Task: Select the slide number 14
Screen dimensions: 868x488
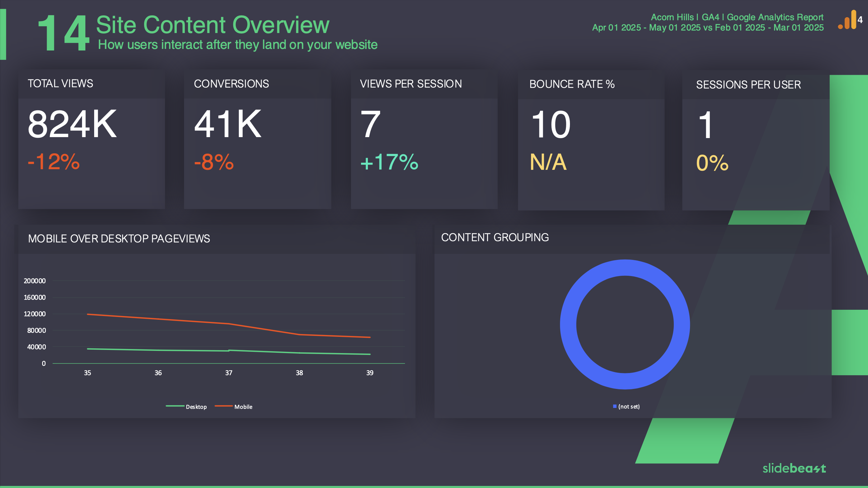Action: 63,33
